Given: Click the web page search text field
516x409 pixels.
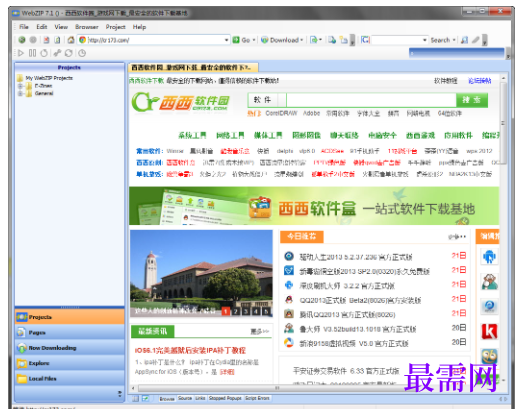Looking at the screenshot, I should 371,100.
